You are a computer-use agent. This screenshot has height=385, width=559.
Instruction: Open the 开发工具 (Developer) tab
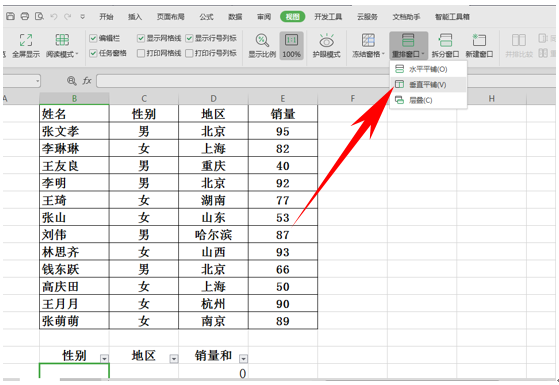[328, 17]
